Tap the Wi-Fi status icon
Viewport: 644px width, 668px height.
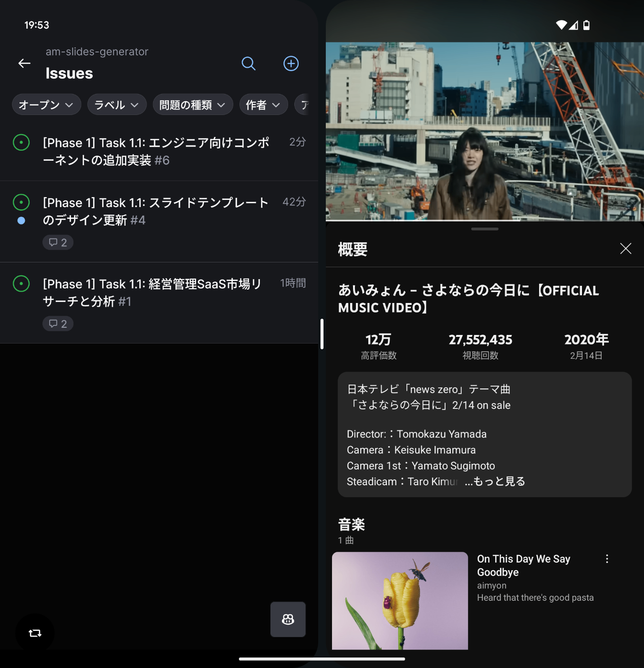[561, 25]
